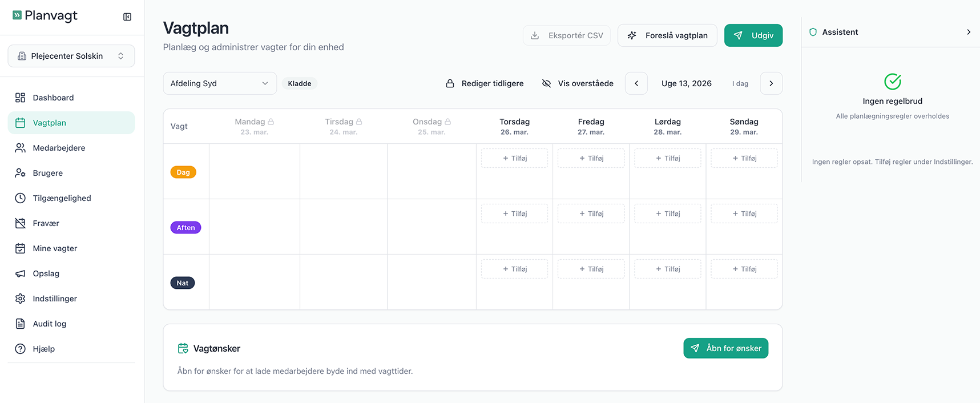Screen dimensions: 980x403
Task: Open Dashboard from the sidebar
Action: (x=71, y=98)
